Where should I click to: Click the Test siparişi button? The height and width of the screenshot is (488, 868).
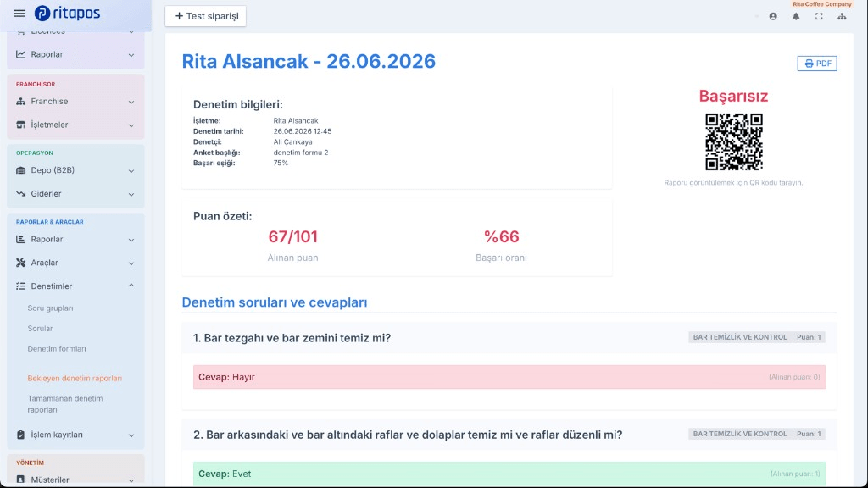[205, 16]
